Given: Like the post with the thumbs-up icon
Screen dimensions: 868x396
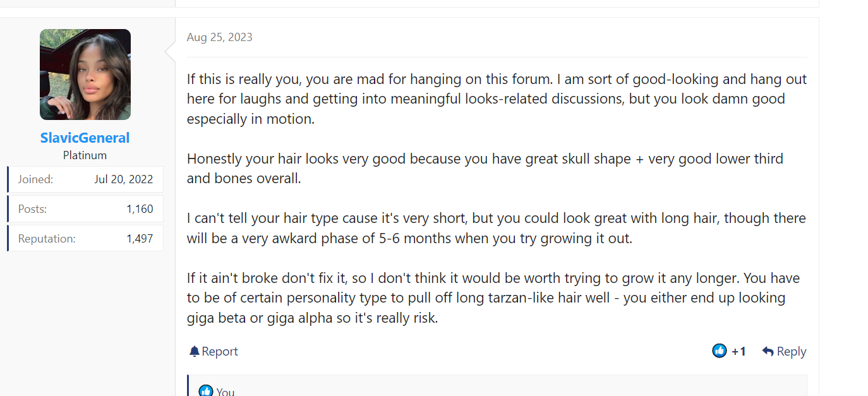Looking at the screenshot, I should coord(720,351).
